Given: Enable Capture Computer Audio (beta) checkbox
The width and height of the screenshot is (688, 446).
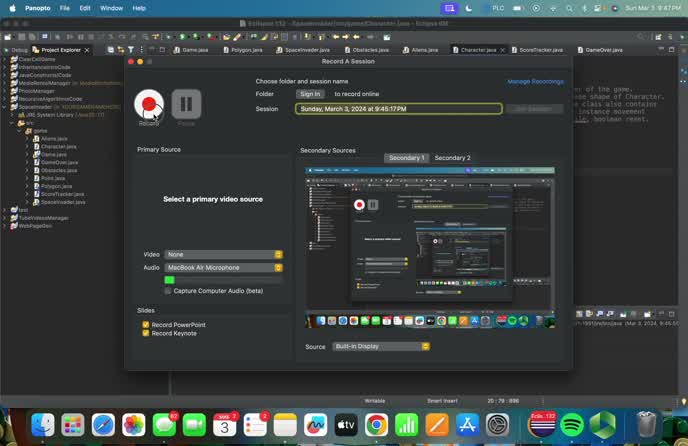Looking at the screenshot, I should 168,291.
